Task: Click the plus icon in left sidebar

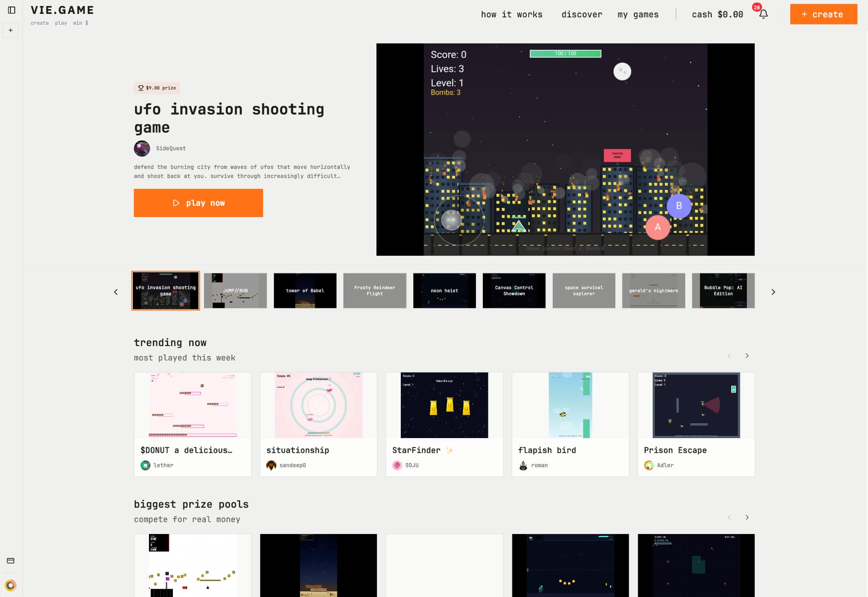Action: (11, 30)
